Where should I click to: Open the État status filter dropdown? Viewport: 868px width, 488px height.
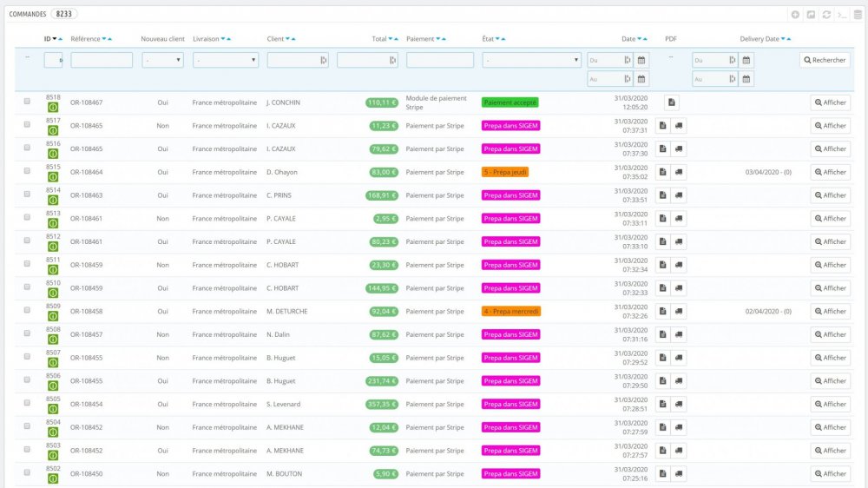pyautogui.click(x=531, y=61)
